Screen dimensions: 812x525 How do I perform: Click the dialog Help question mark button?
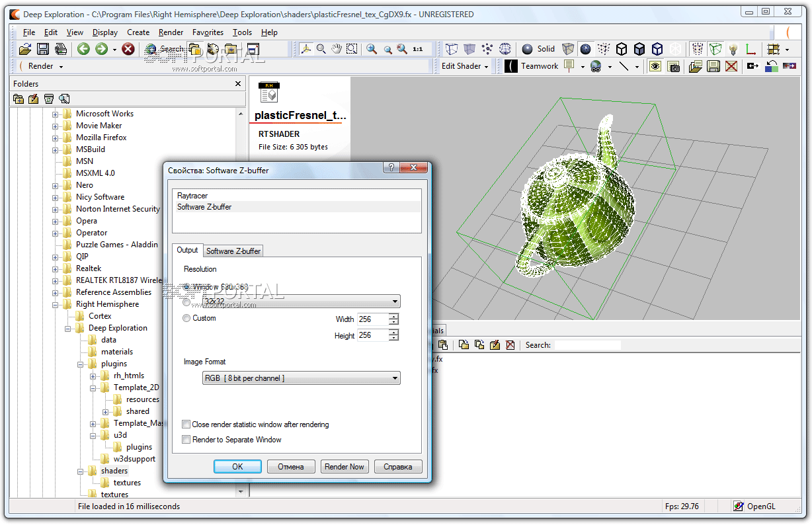[391, 168]
